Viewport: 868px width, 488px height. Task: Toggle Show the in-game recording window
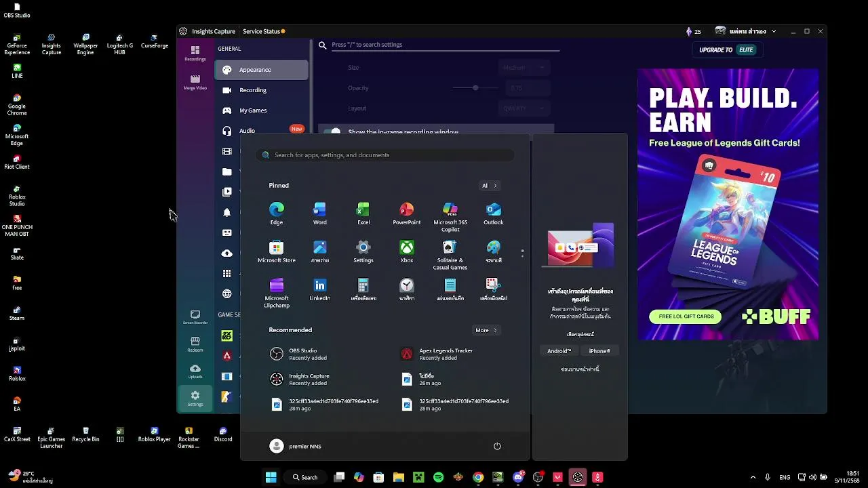(x=332, y=131)
